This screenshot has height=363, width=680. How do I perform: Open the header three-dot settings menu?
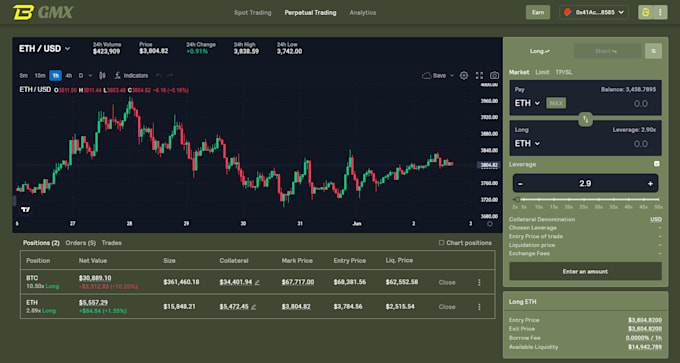[x=660, y=13]
